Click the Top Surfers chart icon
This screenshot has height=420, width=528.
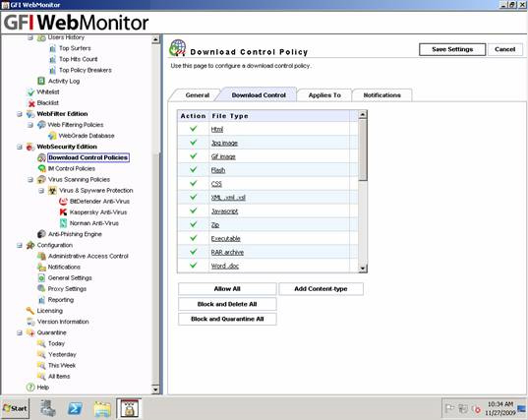(52, 48)
